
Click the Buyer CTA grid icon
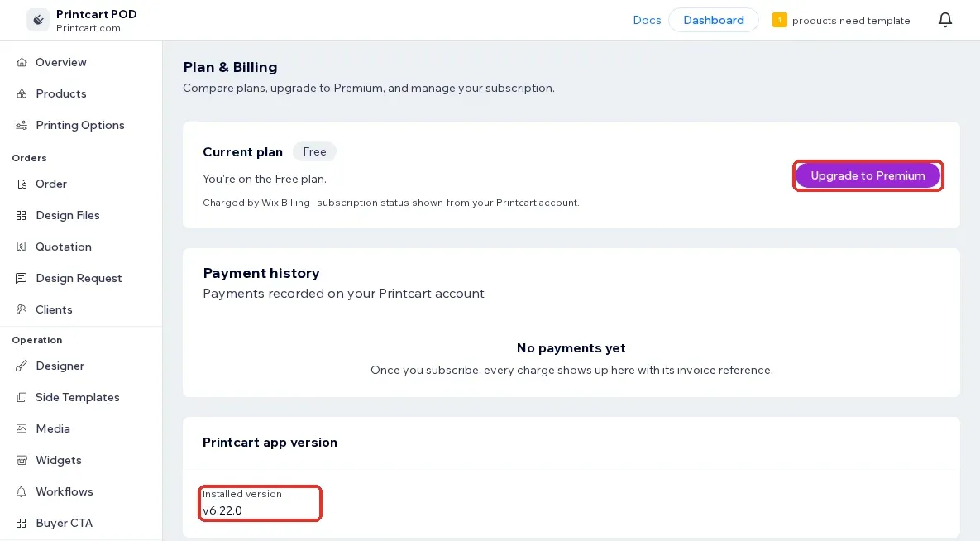[22, 523]
